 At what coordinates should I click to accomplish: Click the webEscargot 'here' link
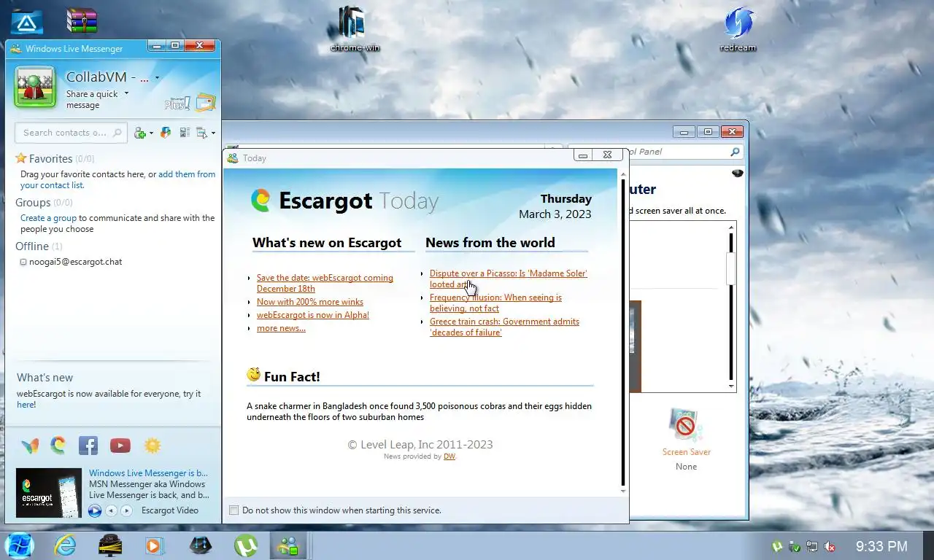pyautogui.click(x=26, y=405)
